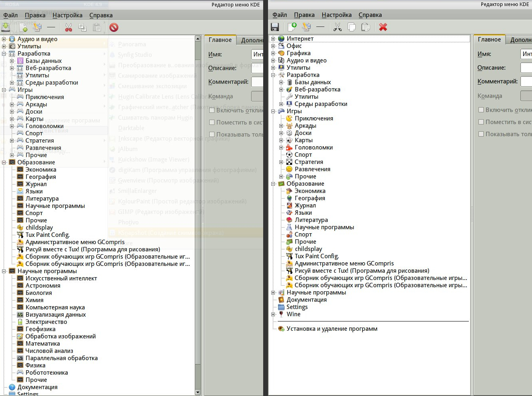
Task: Click the Имя input field in left window
Action: 258,54
